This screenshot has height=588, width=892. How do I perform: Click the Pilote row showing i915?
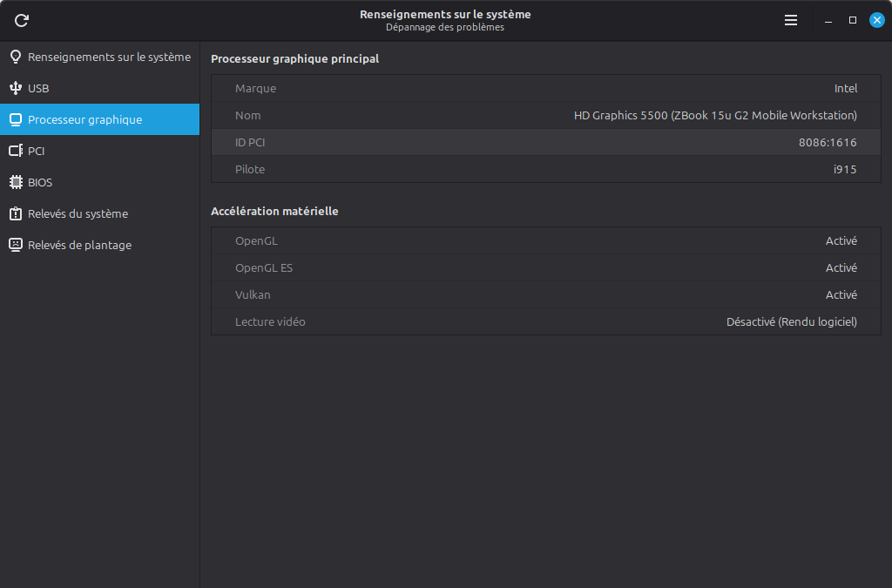coord(545,169)
